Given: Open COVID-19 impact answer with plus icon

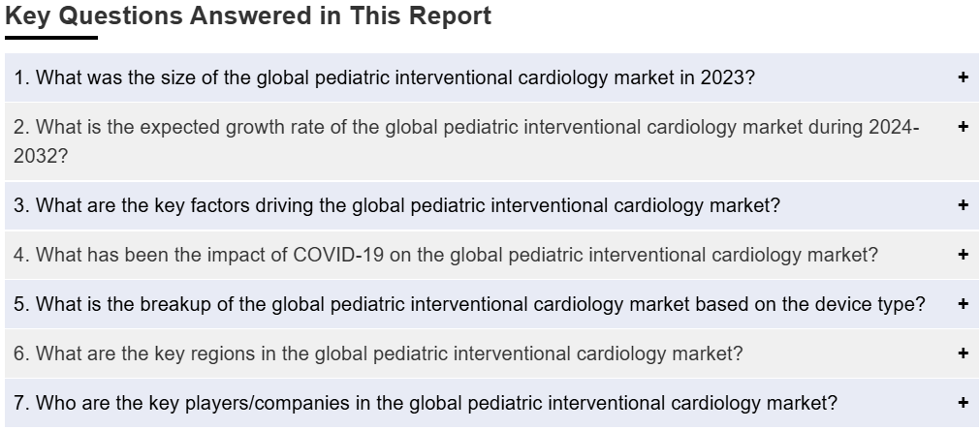Looking at the screenshot, I should click(963, 255).
